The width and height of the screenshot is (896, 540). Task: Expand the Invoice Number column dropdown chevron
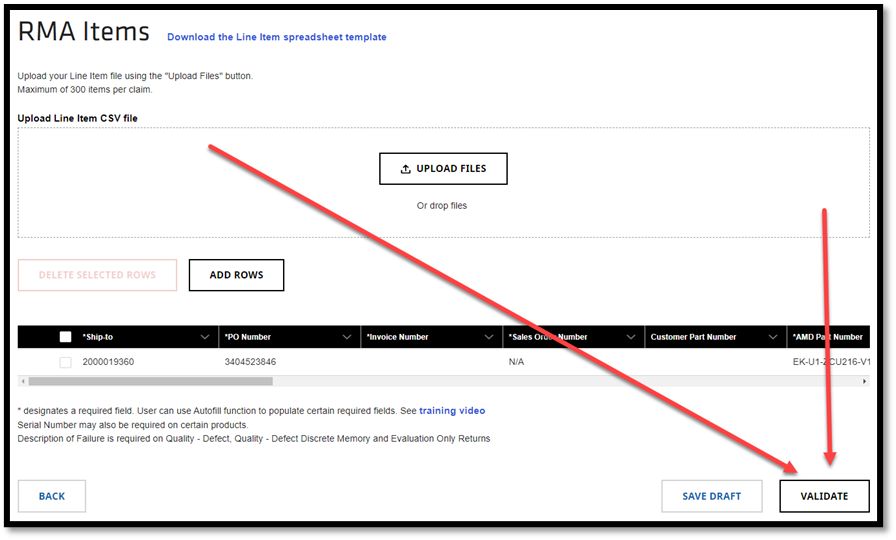tap(489, 337)
